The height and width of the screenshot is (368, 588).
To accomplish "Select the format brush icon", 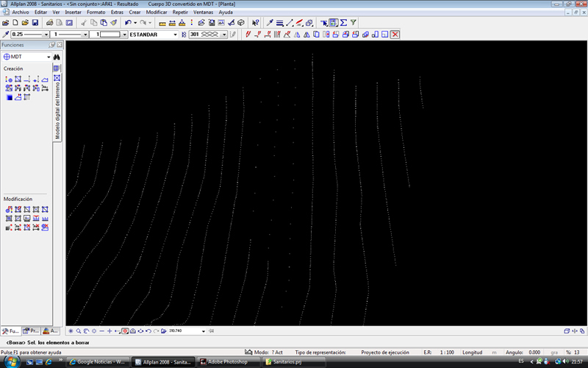I will tap(114, 23).
